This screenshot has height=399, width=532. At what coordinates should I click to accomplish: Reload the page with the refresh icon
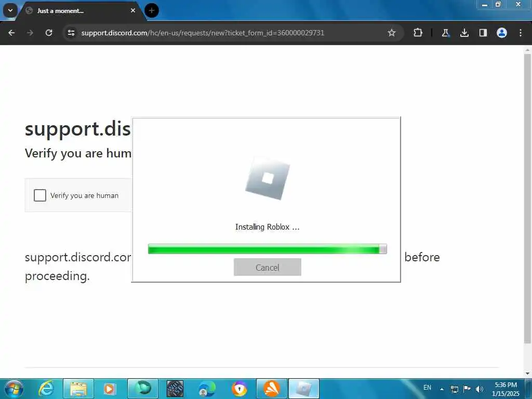pyautogui.click(x=49, y=33)
